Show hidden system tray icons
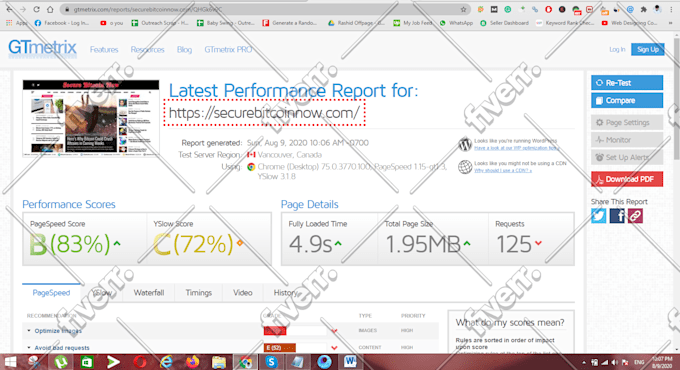 [x=584, y=362]
